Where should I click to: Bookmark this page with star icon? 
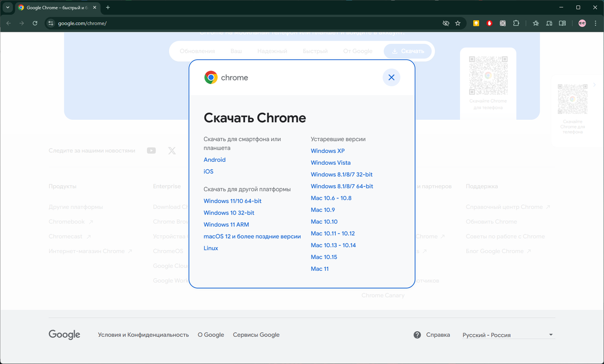(x=458, y=23)
